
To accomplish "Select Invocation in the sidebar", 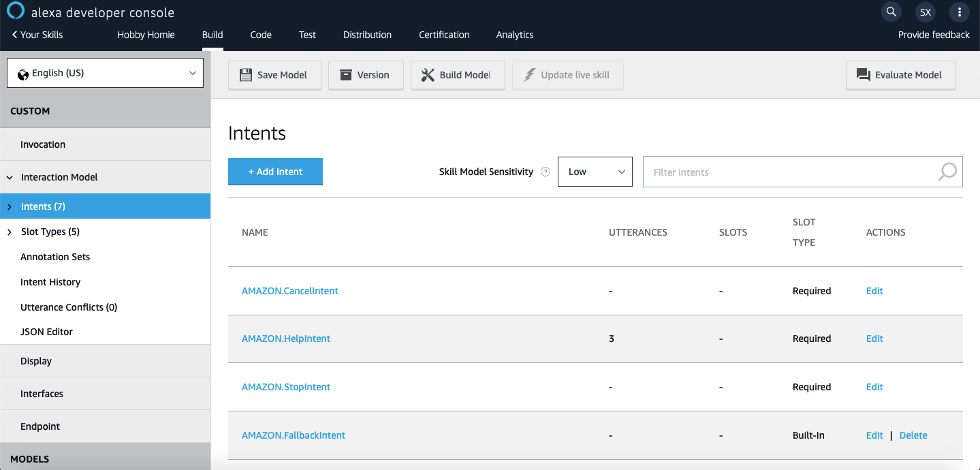I will click(x=106, y=144).
